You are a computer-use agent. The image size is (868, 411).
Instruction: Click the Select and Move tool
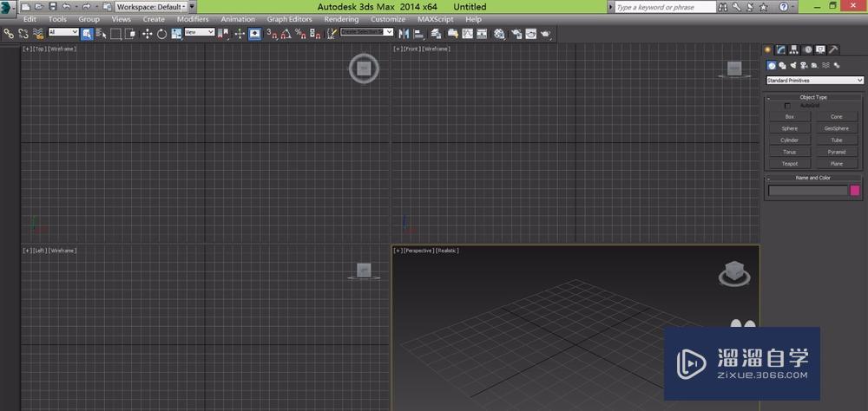(x=147, y=34)
